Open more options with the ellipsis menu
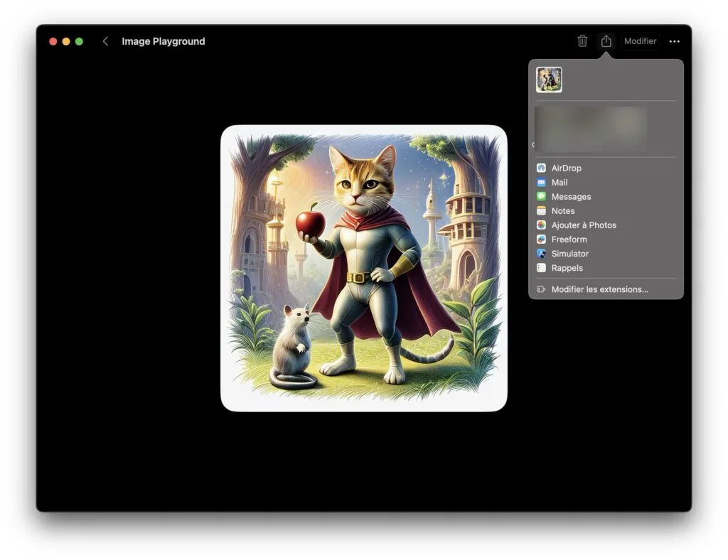This screenshot has width=728, height=560. click(x=674, y=41)
